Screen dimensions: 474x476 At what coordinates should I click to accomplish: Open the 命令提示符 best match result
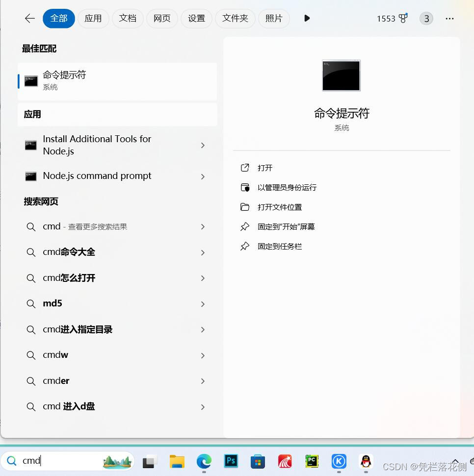(117, 81)
